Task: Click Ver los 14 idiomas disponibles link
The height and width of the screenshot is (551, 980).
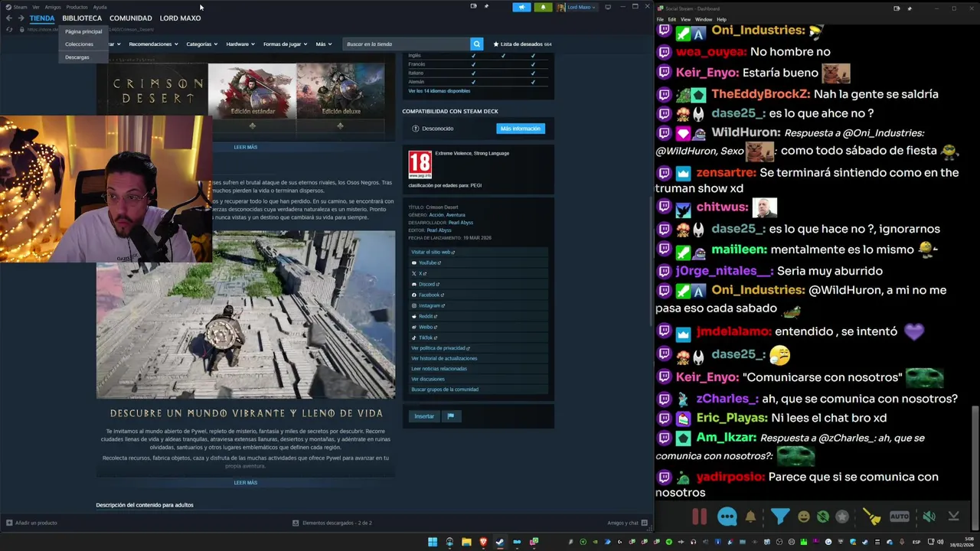Action: [439, 91]
